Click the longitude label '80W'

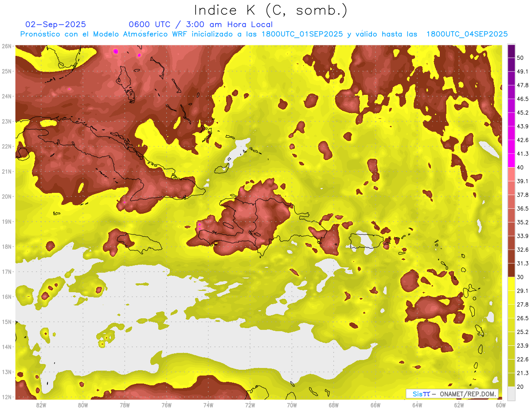[83, 405]
